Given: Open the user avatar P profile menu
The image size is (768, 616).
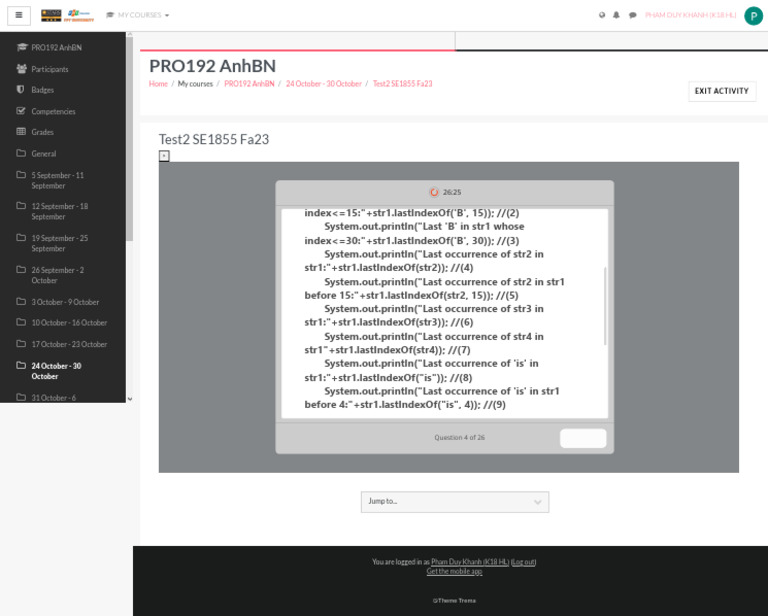Looking at the screenshot, I should pos(753,16).
